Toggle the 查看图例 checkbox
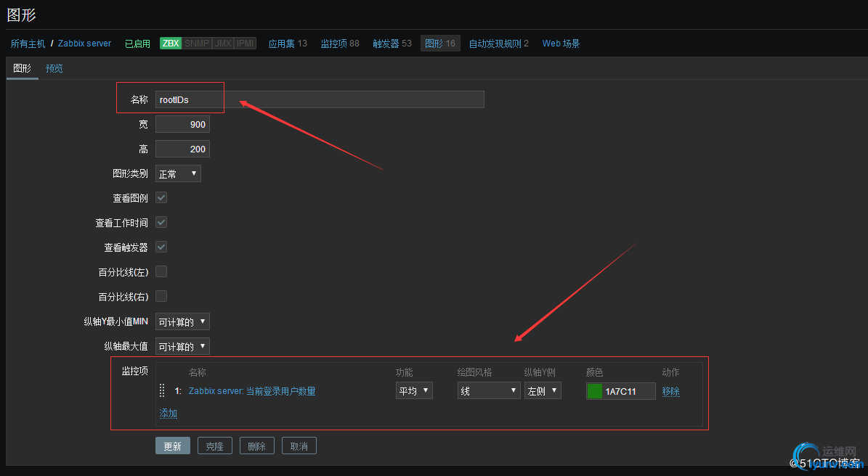Viewport: 868px width, 476px height. tap(161, 198)
